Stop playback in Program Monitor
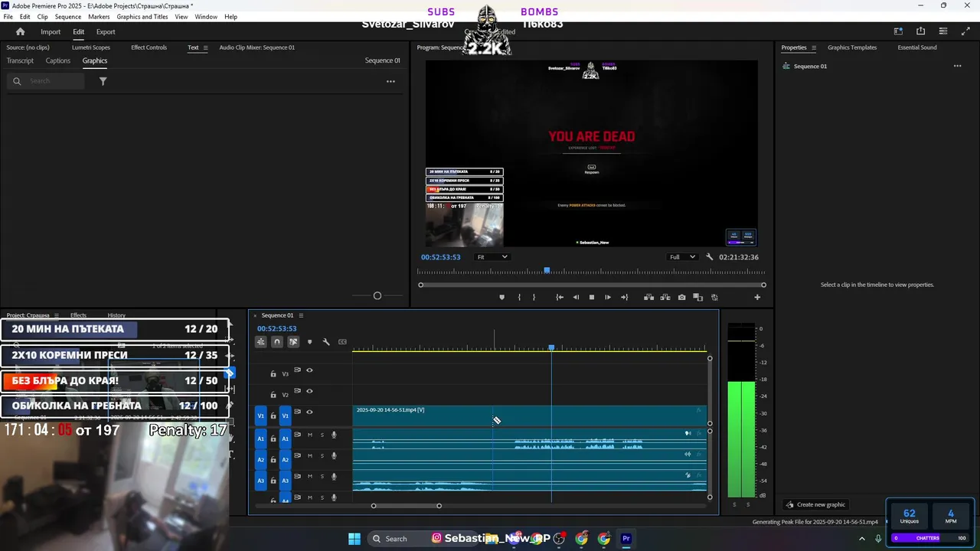This screenshot has height=551, width=980. point(592,297)
